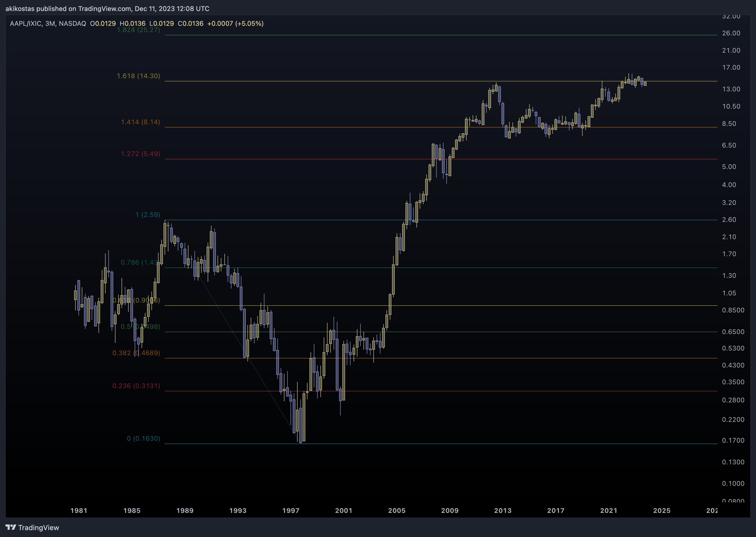Click the 1985 label on time axis
The height and width of the screenshot is (537, 756).
pos(132,511)
